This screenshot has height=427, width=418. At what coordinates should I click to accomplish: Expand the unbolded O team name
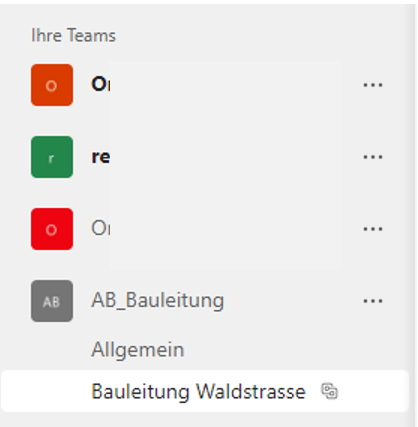[x=101, y=228]
